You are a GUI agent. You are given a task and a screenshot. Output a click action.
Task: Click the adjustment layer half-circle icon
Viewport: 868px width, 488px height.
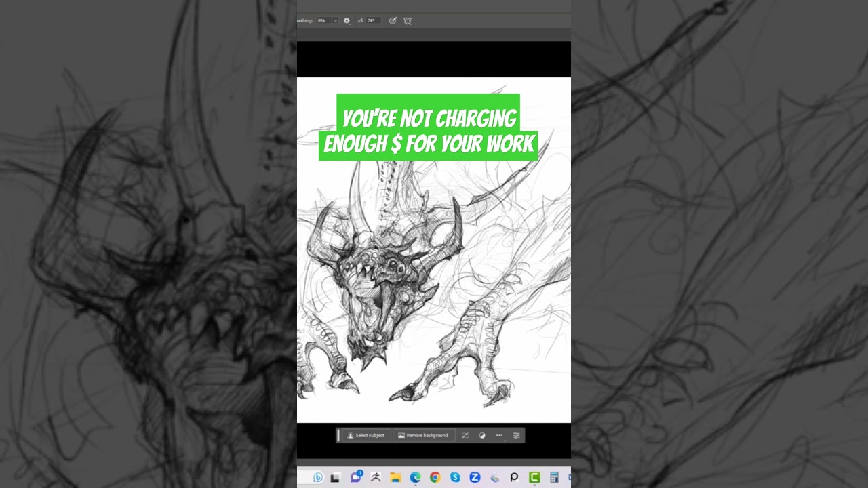(x=482, y=435)
